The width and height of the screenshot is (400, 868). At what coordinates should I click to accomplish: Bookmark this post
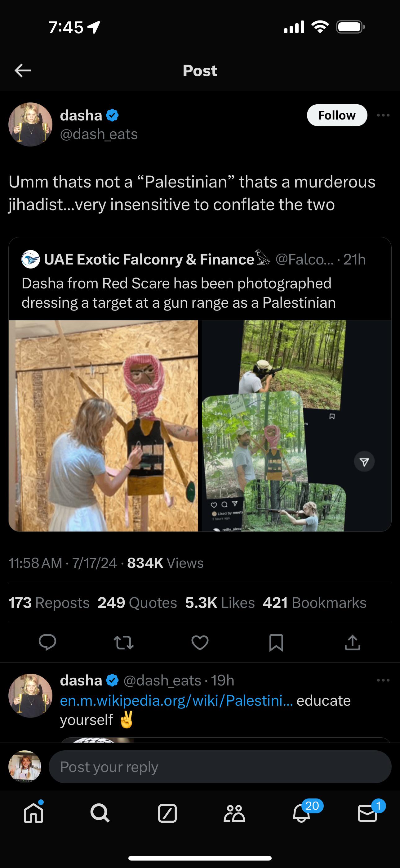tap(276, 642)
